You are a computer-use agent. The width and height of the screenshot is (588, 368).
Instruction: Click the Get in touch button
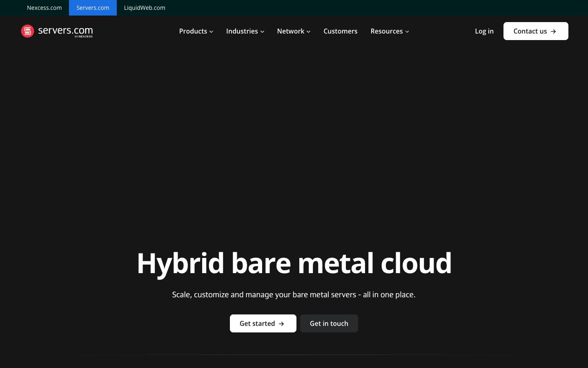[329, 323]
